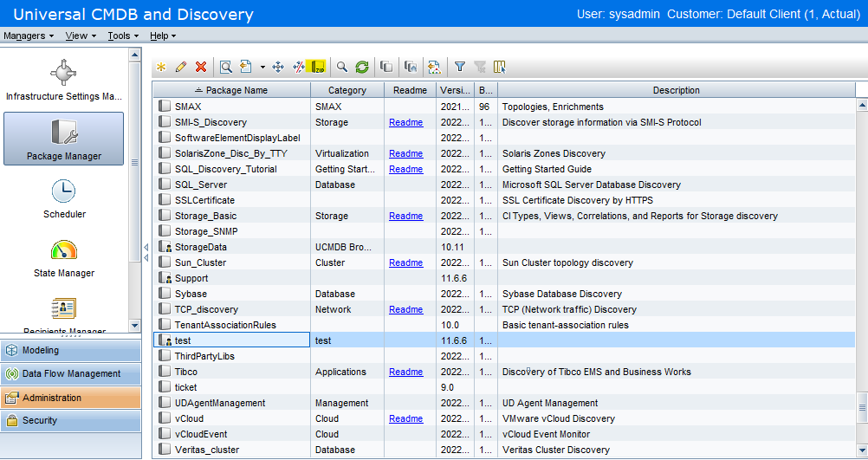Viewport: 868px width, 460px height.
Task: Open the State Manager gauge module
Action: 64,258
